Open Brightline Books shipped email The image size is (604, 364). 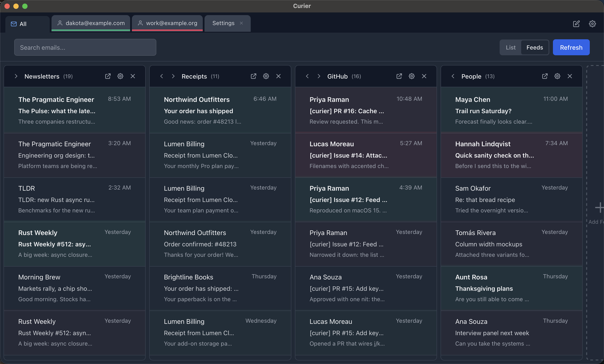click(220, 288)
